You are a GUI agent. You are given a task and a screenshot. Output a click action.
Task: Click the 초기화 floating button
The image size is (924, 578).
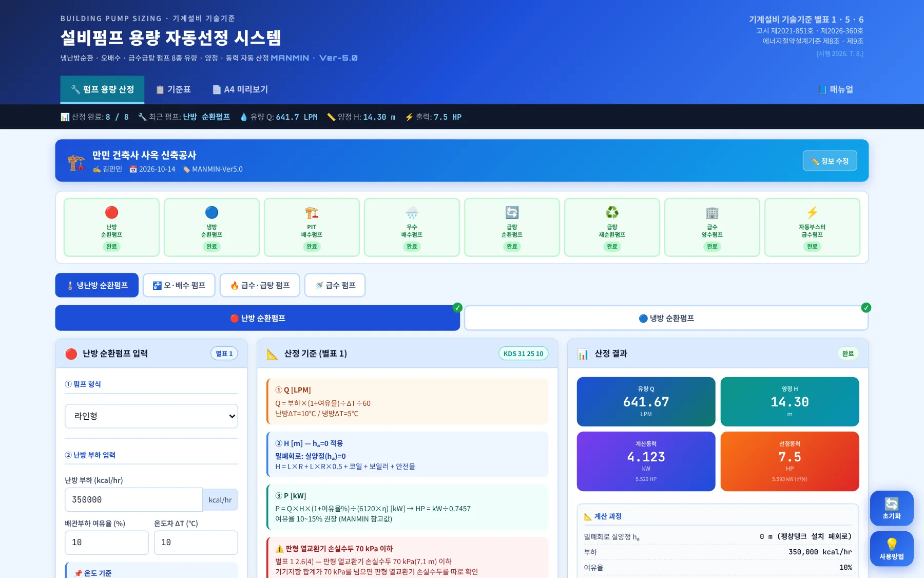pyautogui.click(x=892, y=508)
